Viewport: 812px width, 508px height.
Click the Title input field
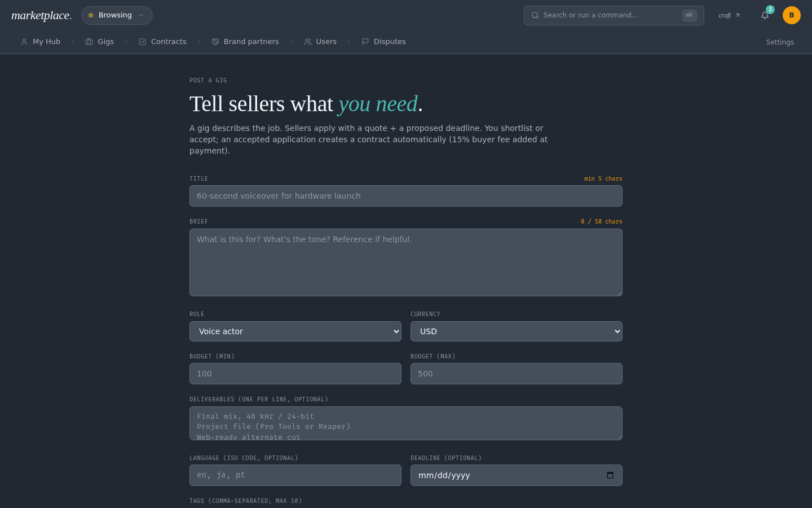[406, 196]
